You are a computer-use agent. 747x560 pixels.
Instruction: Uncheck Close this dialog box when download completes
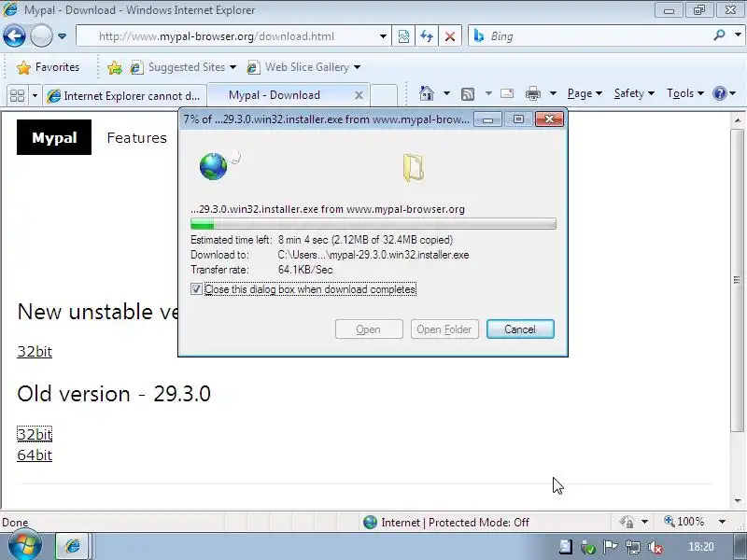pyautogui.click(x=196, y=289)
